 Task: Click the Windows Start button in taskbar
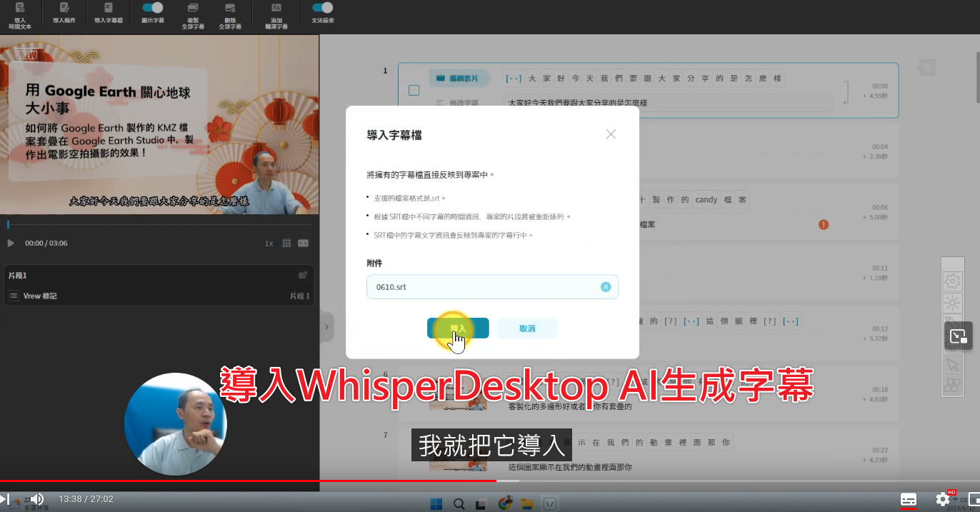click(436, 504)
